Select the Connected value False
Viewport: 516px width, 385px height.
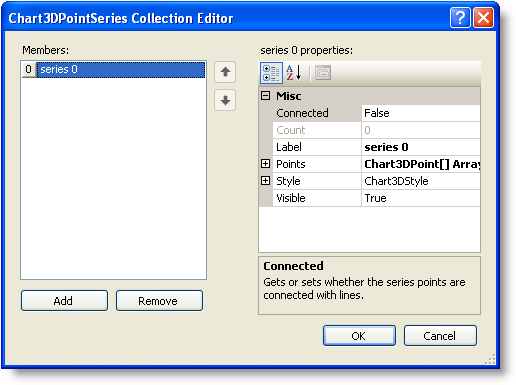421,113
